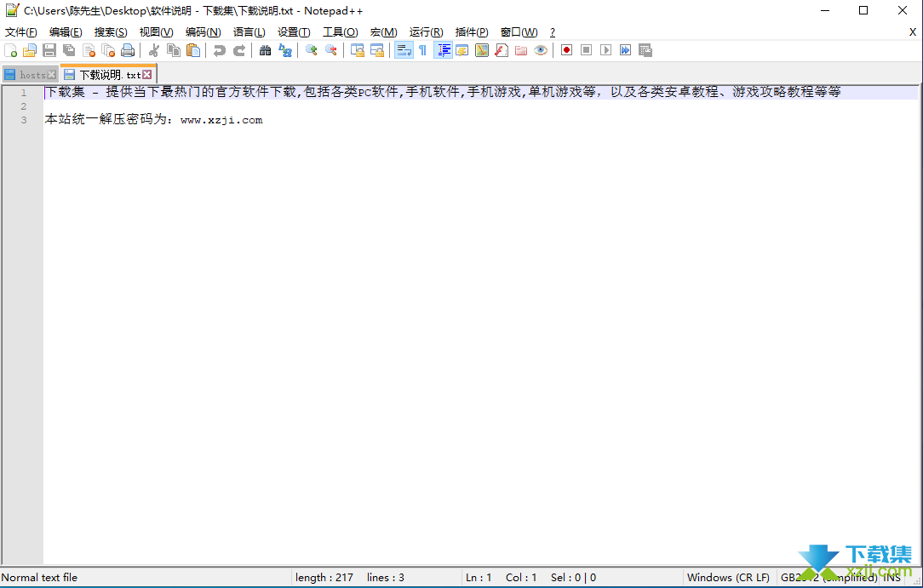Screen dimensions: 923x588
Task: Click 'Normal text file' in status bar
Action: click(39, 578)
